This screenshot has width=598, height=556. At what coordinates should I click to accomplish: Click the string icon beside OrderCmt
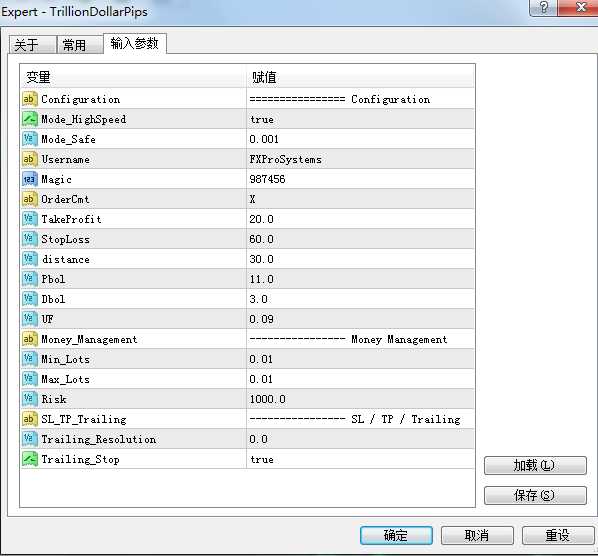30,199
